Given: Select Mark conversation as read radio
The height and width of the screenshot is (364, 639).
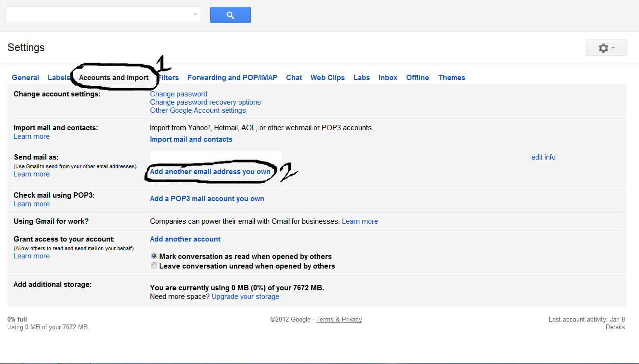Looking at the screenshot, I should coord(154,256).
